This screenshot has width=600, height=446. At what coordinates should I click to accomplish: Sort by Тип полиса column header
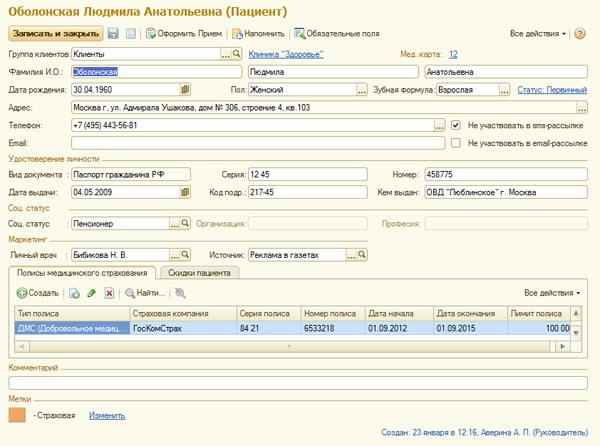[72, 314]
